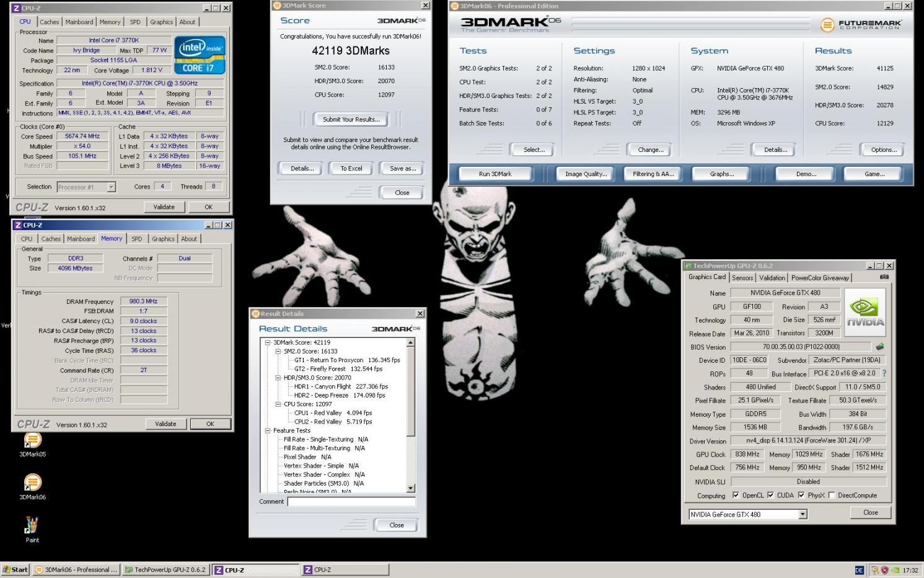Click the Demo... button in 3DMark06

click(x=806, y=174)
